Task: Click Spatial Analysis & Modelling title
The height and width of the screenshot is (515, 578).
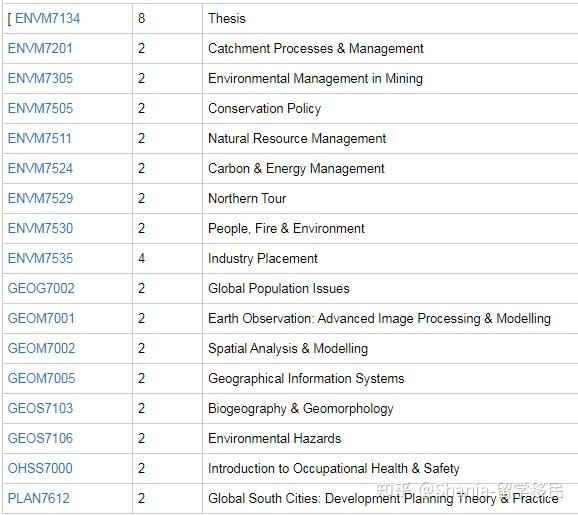Action: (288, 348)
